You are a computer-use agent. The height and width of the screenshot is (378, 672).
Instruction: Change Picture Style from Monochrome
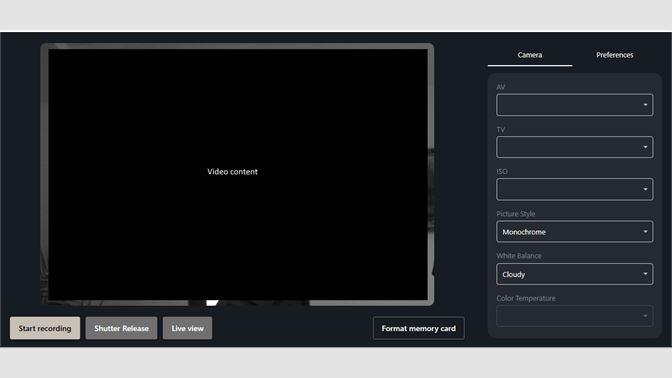point(575,232)
